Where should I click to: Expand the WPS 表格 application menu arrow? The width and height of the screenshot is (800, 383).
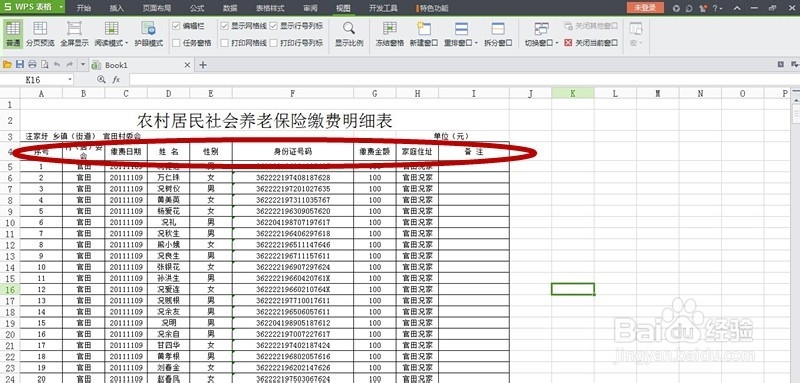coord(61,7)
